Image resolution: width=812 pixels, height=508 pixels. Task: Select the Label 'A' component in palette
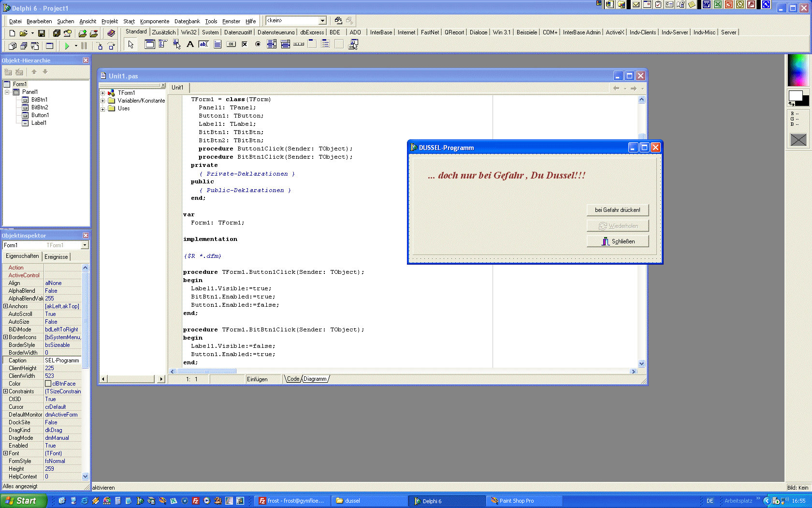click(x=190, y=45)
